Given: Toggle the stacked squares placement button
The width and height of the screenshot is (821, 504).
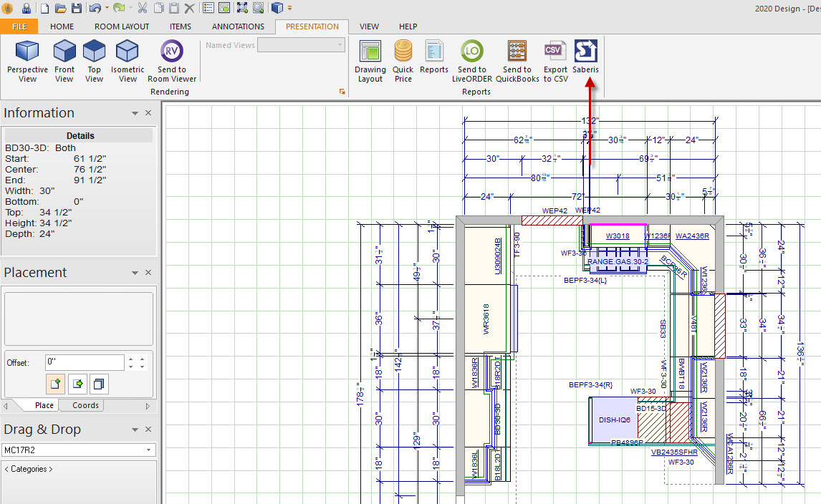Looking at the screenshot, I should tap(99, 384).
